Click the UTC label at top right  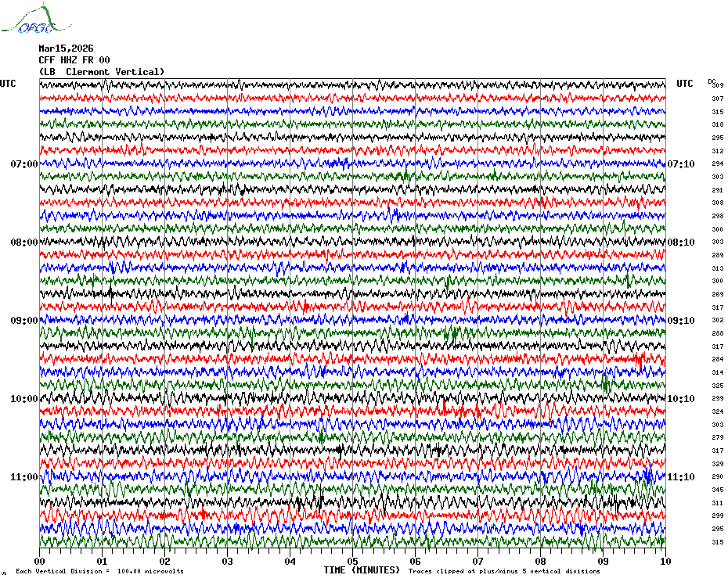(x=685, y=84)
